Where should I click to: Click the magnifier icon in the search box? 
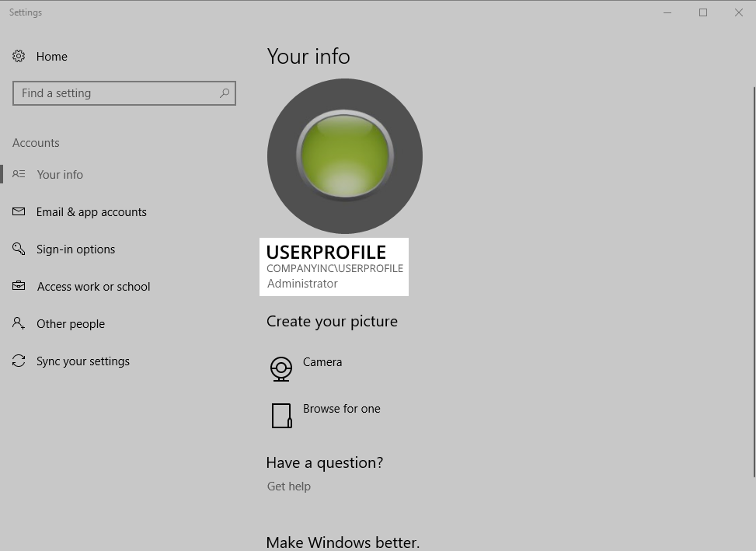point(225,93)
